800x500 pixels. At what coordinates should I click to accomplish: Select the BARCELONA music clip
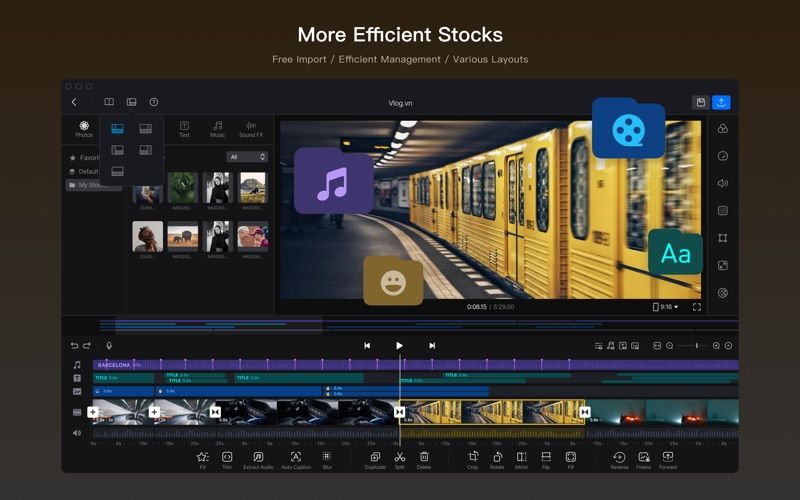click(x=416, y=365)
